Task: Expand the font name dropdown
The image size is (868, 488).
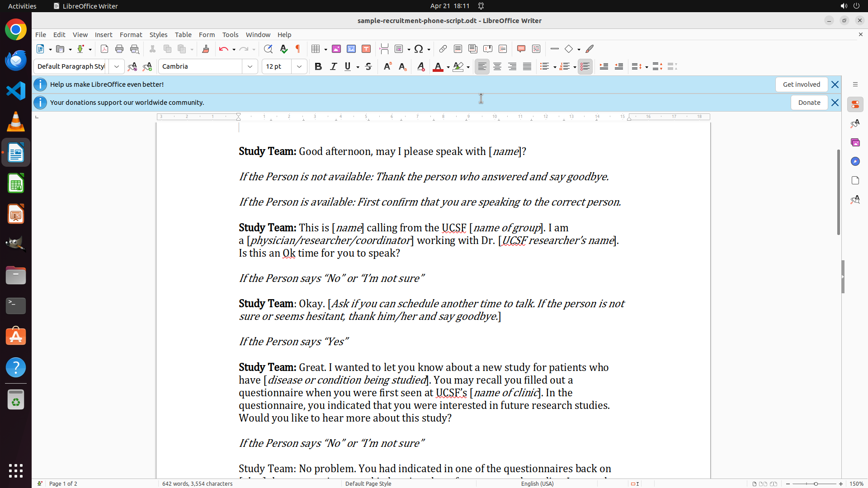Action: pyautogui.click(x=250, y=66)
